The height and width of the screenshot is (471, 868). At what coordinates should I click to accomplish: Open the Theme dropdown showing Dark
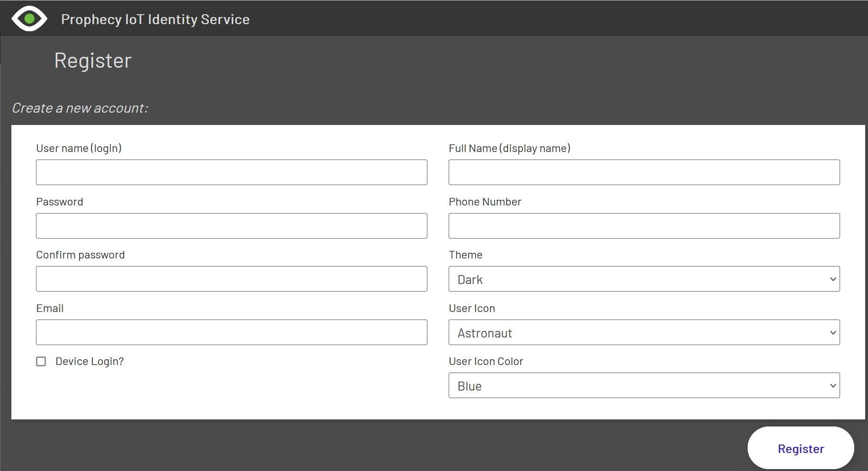tap(644, 279)
